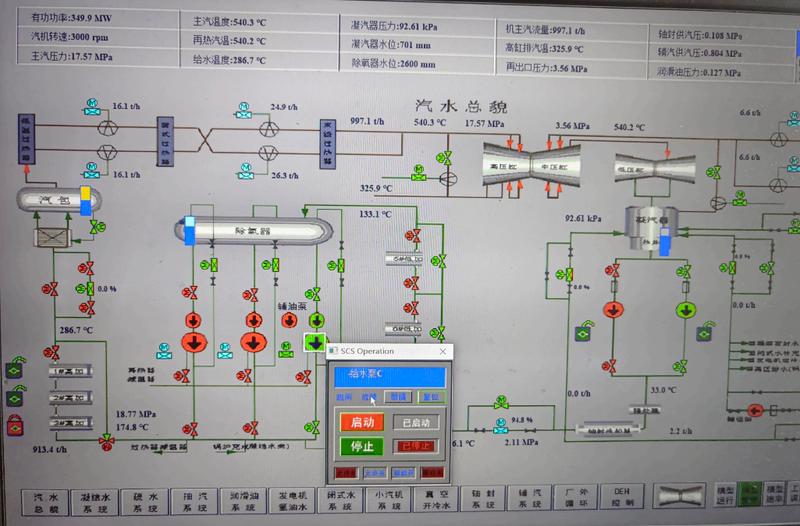The width and height of the screenshot is (800, 526).
Task: Close the SCS Operation dialog
Action: [442, 351]
